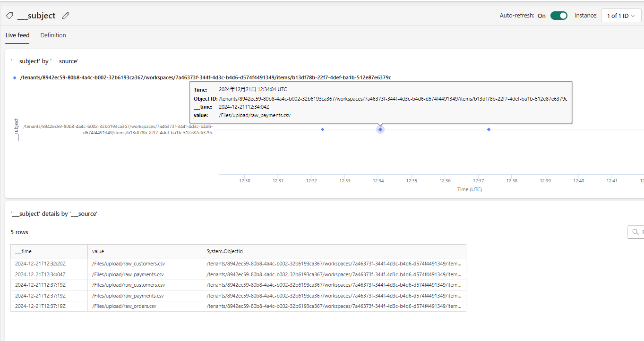Click the search magnifier icon in details panel
The width and height of the screenshot is (644, 341).
click(x=635, y=232)
